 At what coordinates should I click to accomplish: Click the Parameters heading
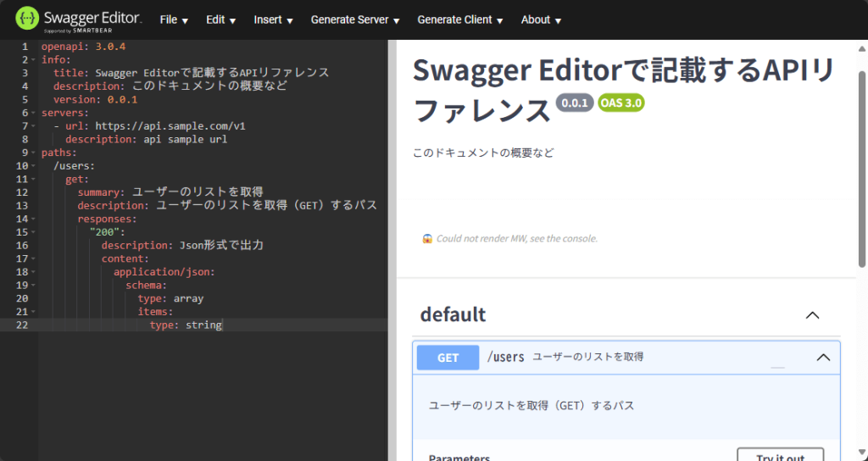[459, 457]
